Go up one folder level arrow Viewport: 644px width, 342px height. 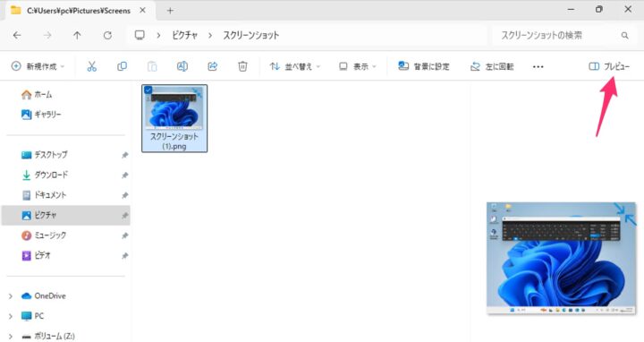coord(77,35)
